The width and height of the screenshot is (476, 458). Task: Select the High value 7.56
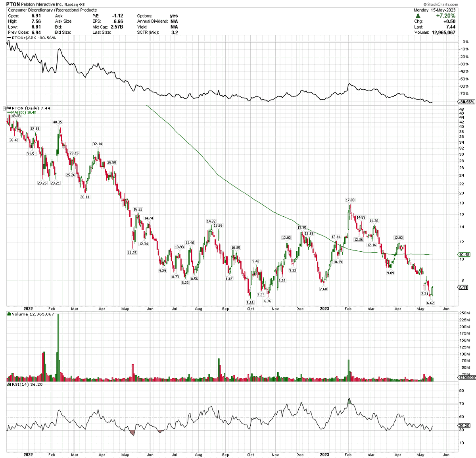coord(36,21)
